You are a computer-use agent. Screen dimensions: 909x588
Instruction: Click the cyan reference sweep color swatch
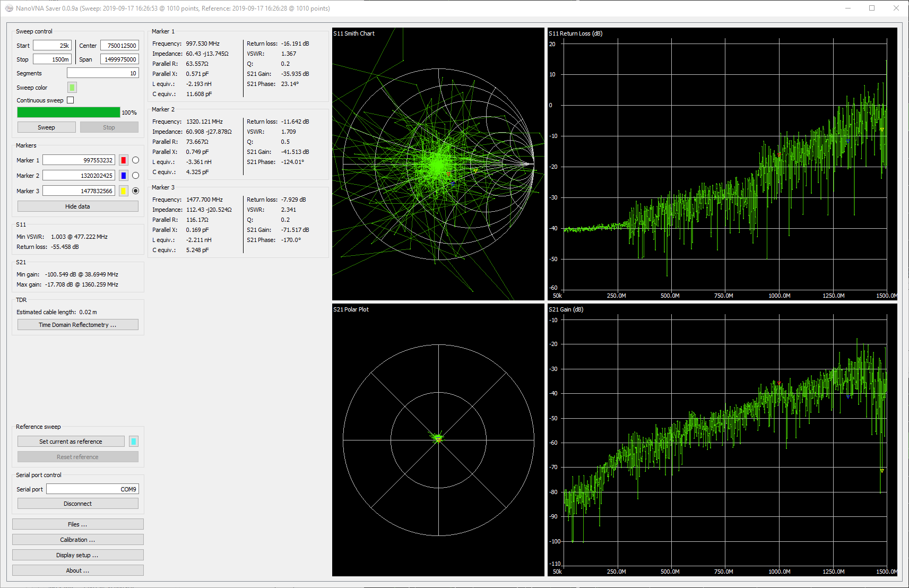(134, 442)
